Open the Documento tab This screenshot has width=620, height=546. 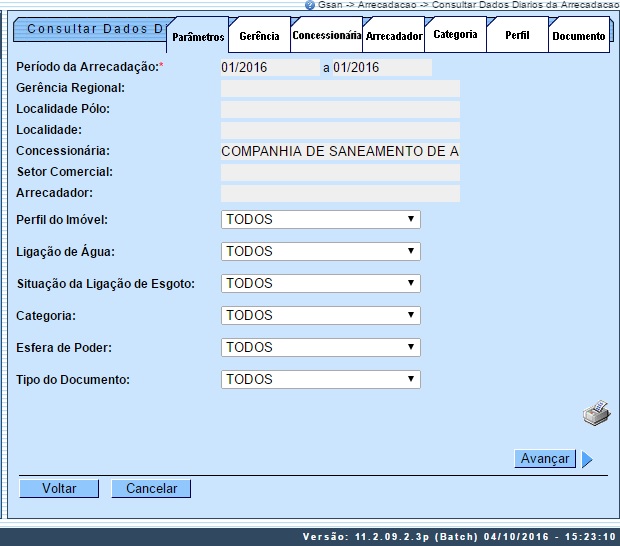pyautogui.click(x=579, y=36)
